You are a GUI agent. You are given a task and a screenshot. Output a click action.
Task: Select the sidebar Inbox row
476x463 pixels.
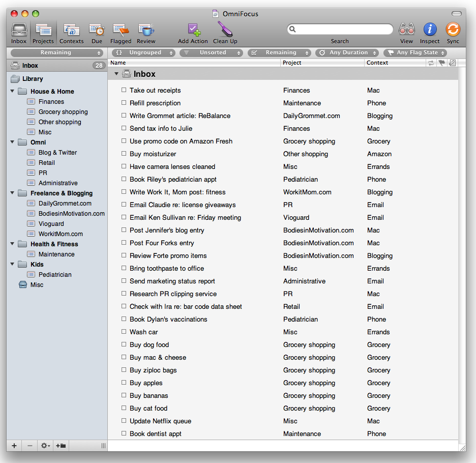point(57,65)
